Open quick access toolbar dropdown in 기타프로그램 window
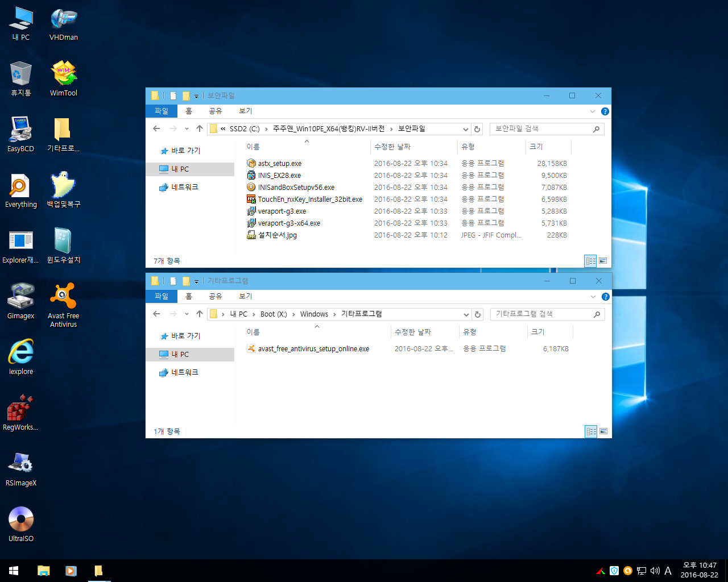728x582 pixels. 196,281
